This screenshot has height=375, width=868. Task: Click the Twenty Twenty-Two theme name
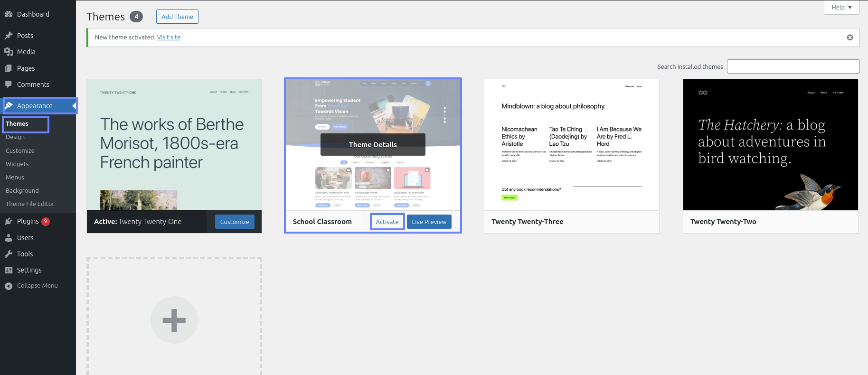(x=723, y=222)
